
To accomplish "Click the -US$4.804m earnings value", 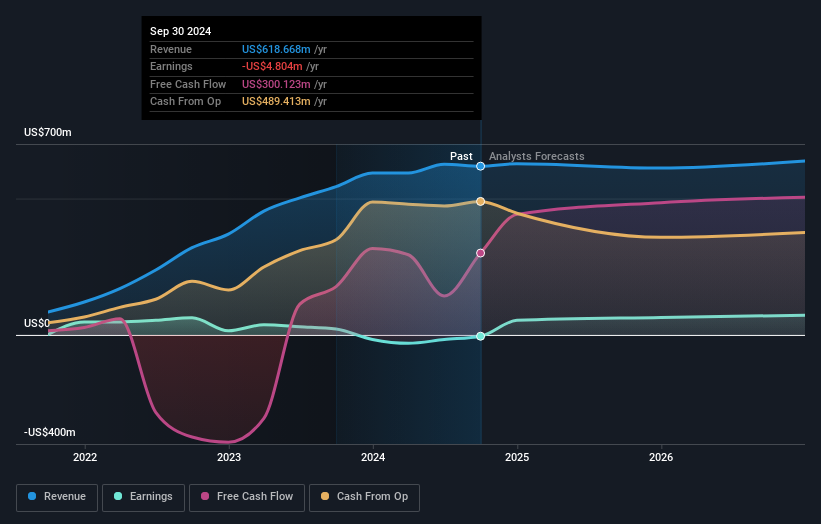I will point(272,66).
